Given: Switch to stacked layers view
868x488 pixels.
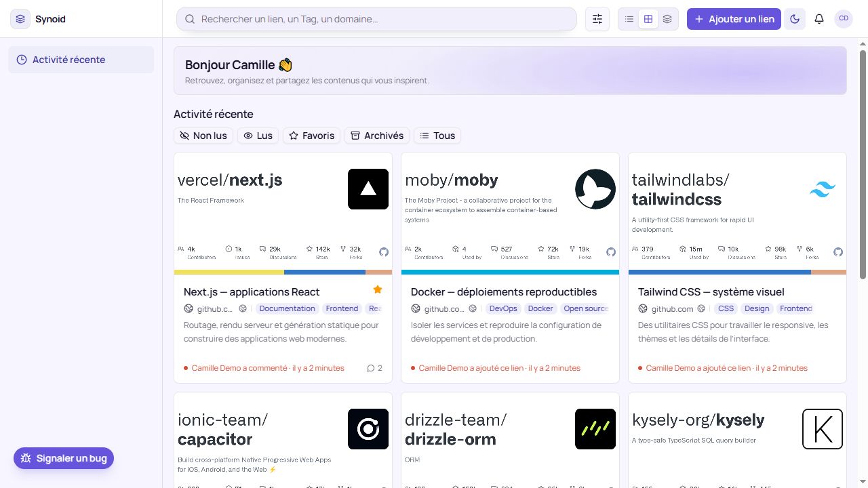Looking at the screenshot, I should coord(667,19).
